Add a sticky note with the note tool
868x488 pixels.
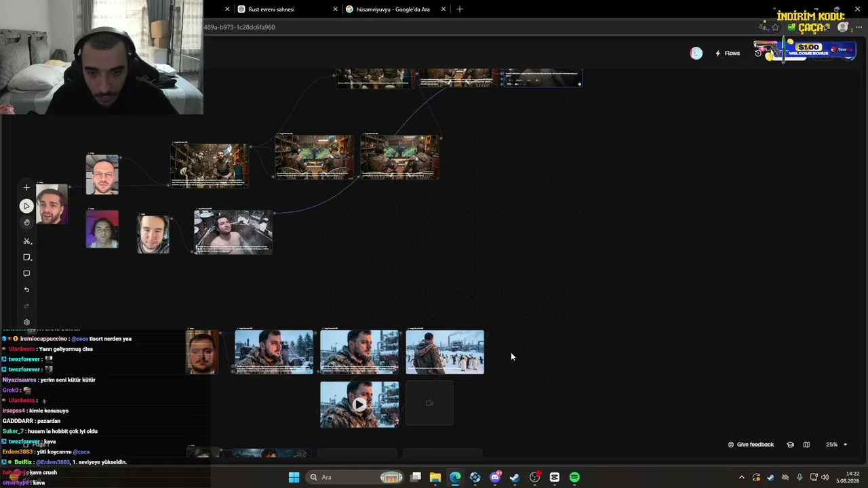tap(26, 258)
